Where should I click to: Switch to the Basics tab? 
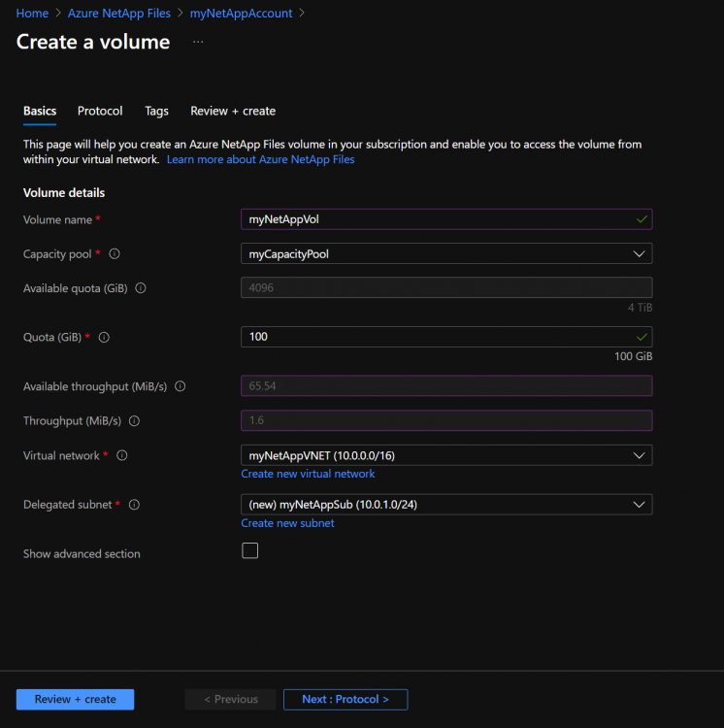click(x=40, y=111)
